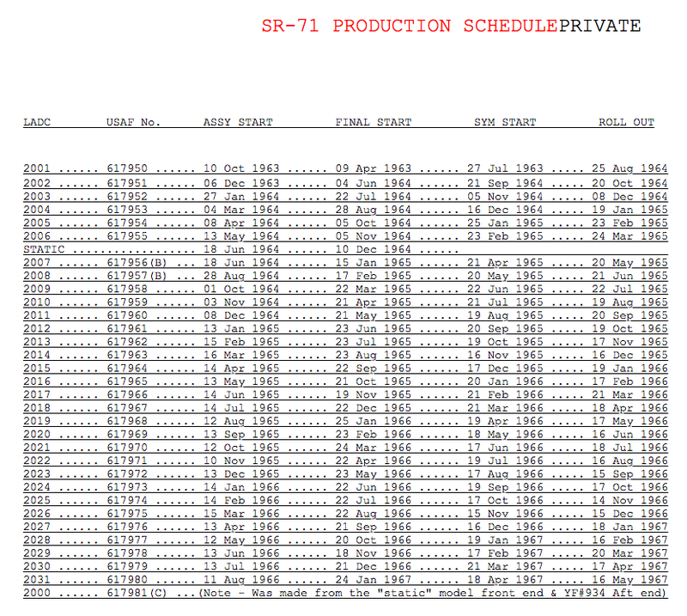Click the STATIC row label
The width and height of the screenshot is (687, 616).
click(44, 249)
